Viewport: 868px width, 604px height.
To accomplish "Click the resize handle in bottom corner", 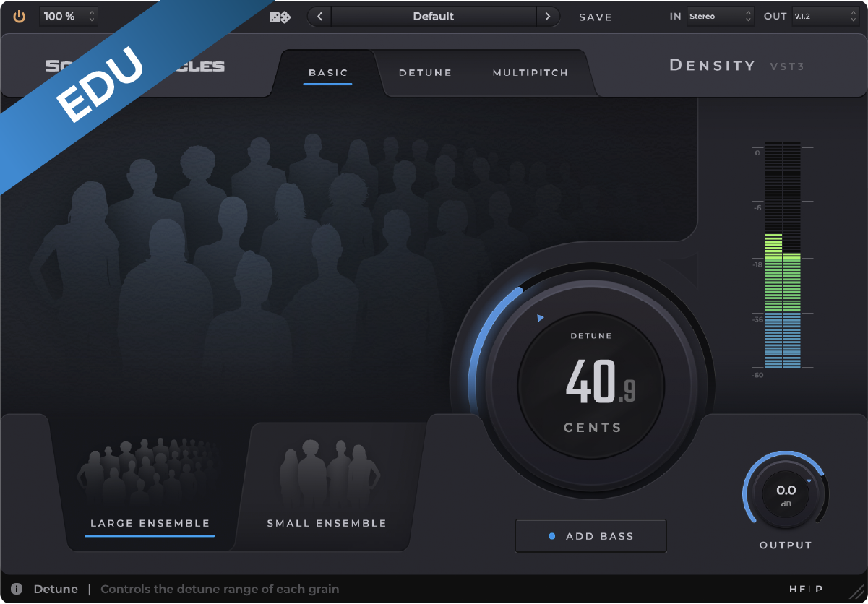I will pos(856,592).
